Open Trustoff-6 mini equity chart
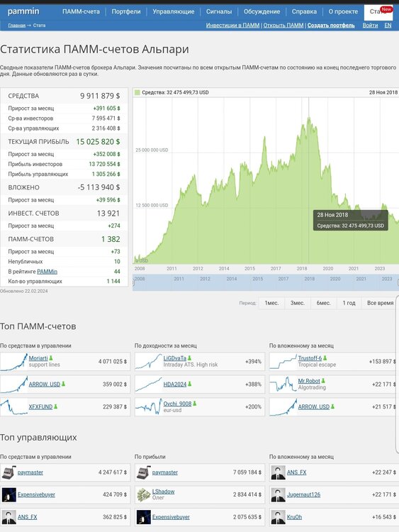399x532 pixels. (283, 362)
